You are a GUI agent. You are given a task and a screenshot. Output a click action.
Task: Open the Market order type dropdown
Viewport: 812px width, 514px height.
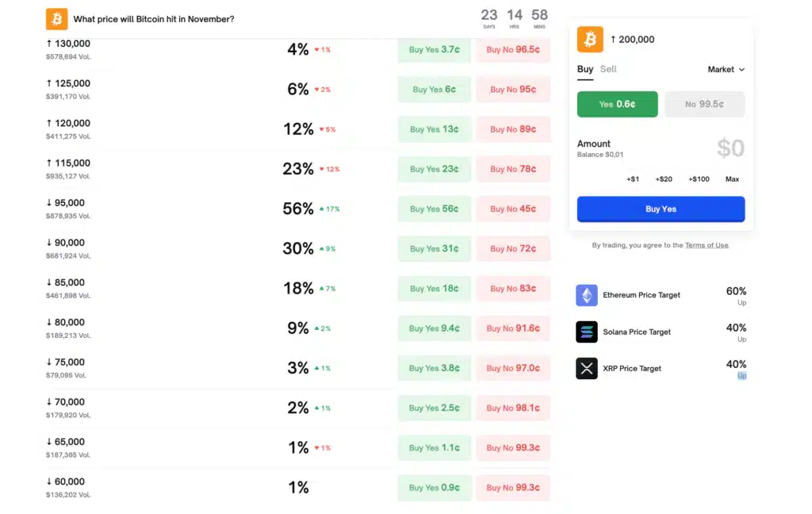coord(724,69)
